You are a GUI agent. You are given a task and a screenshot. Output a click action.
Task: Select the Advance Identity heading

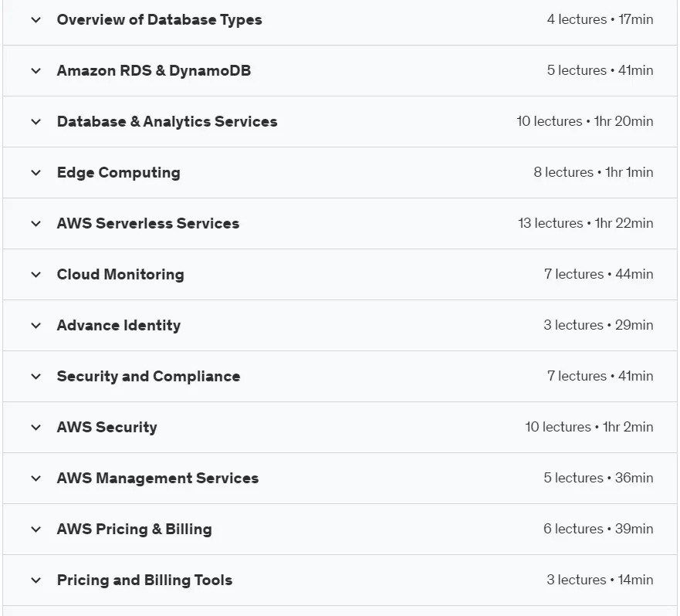click(x=119, y=325)
